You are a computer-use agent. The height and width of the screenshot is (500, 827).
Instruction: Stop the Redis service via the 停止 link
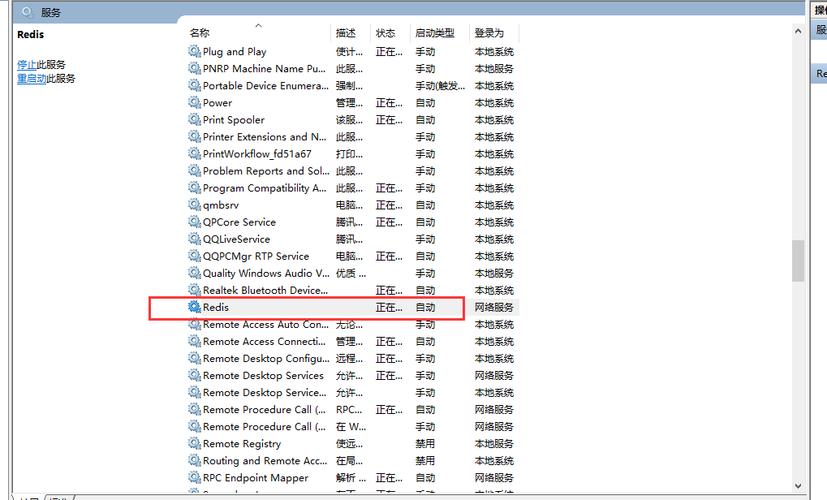point(26,65)
